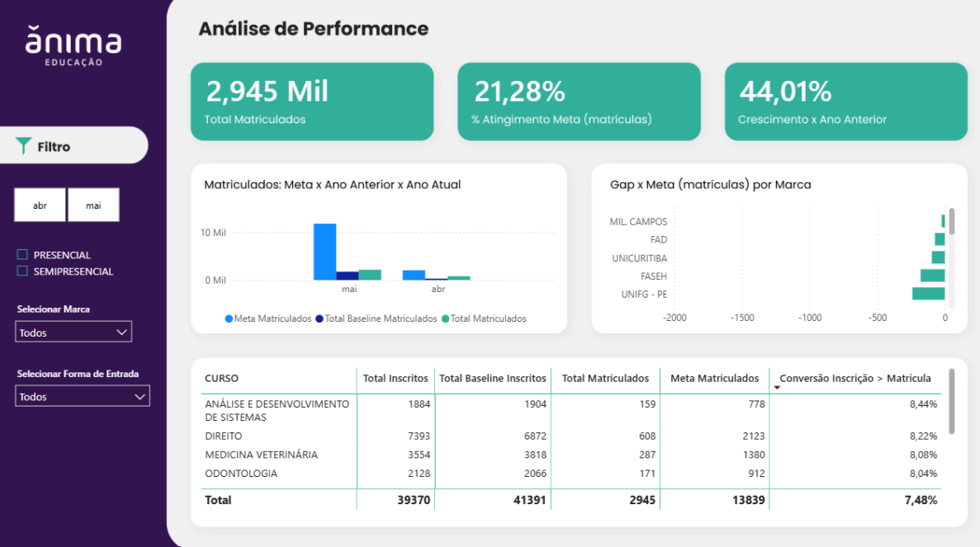Click the Ânima Educação logo
This screenshot has height=547, width=980.
pos(73,46)
